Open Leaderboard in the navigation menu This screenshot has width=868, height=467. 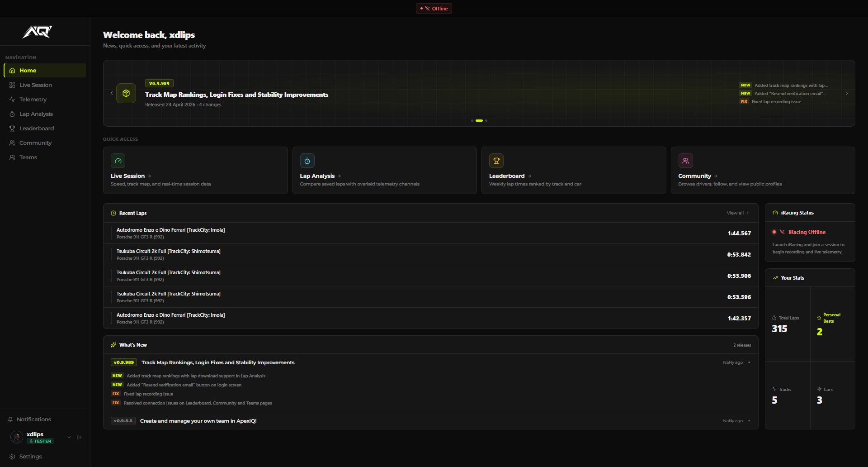pyautogui.click(x=45, y=129)
